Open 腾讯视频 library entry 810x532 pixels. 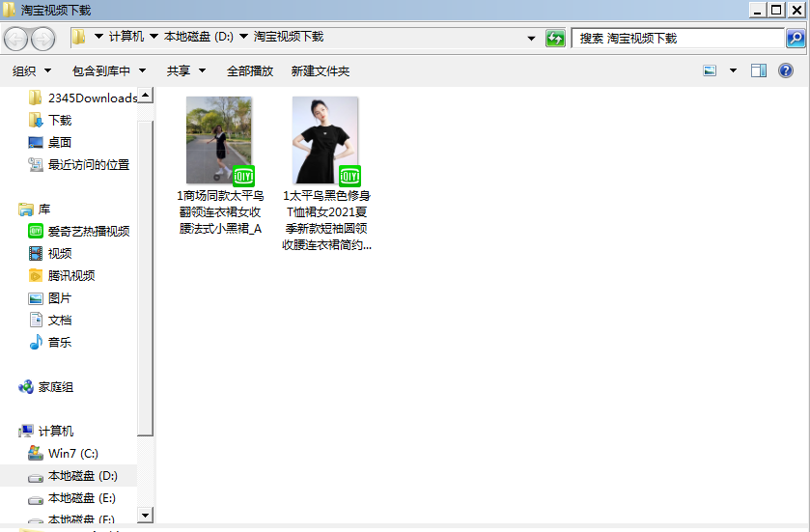[x=71, y=275]
